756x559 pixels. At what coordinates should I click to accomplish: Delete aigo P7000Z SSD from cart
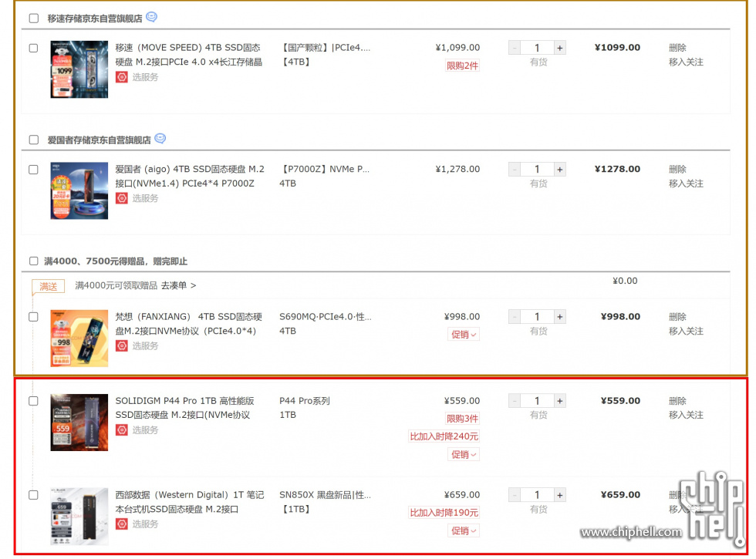pyautogui.click(x=677, y=169)
